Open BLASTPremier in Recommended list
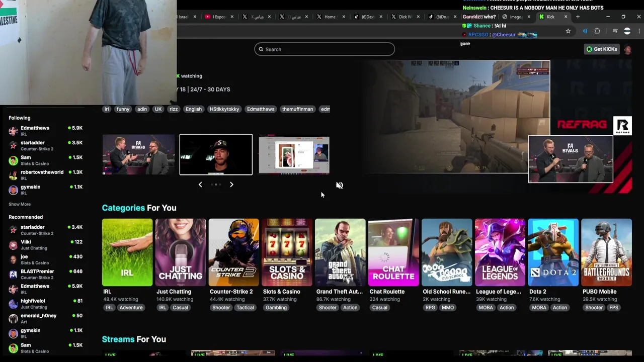644x362 pixels. tap(45, 274)
